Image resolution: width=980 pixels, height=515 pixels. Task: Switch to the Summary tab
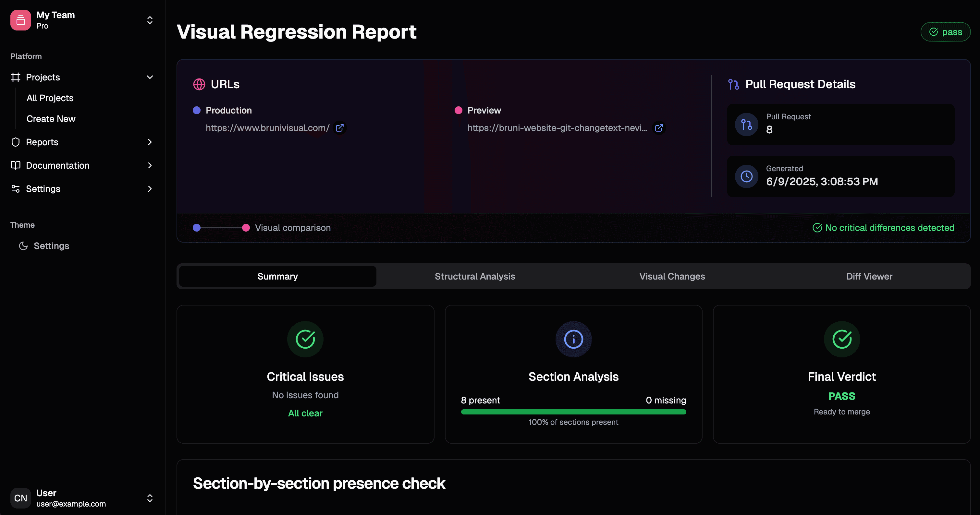(x=278, y=276)
